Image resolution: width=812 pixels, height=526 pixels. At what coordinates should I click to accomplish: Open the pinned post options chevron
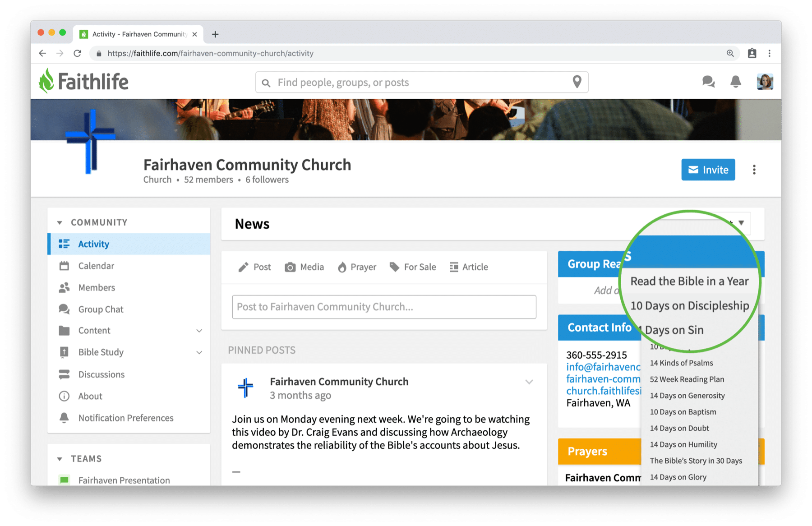click(x=529, y=382)
